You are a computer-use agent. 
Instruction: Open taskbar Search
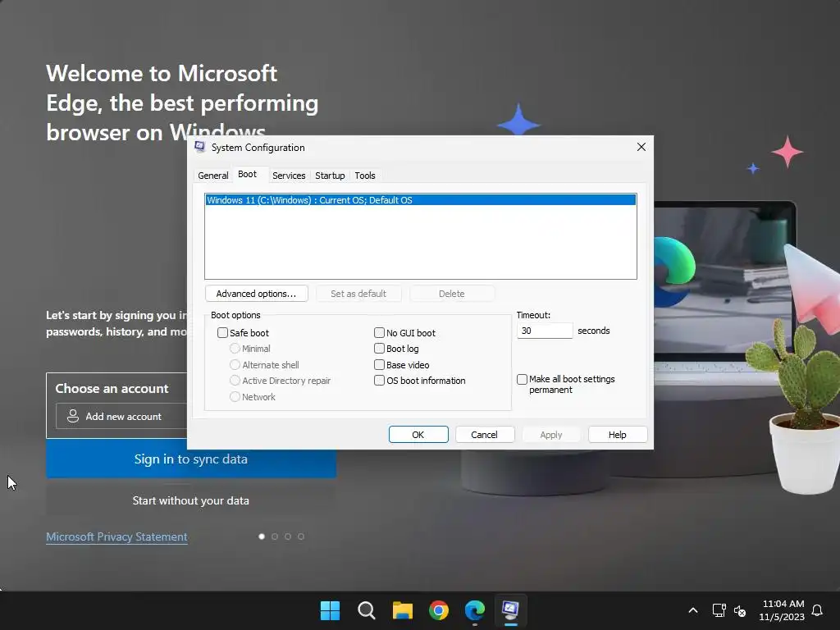pos(367,610)
